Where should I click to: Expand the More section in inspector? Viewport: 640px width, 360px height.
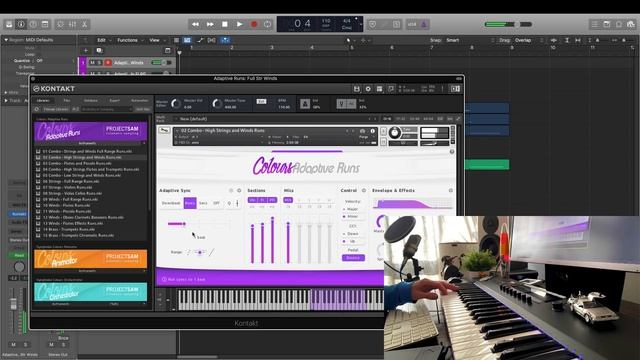point(6,92)
